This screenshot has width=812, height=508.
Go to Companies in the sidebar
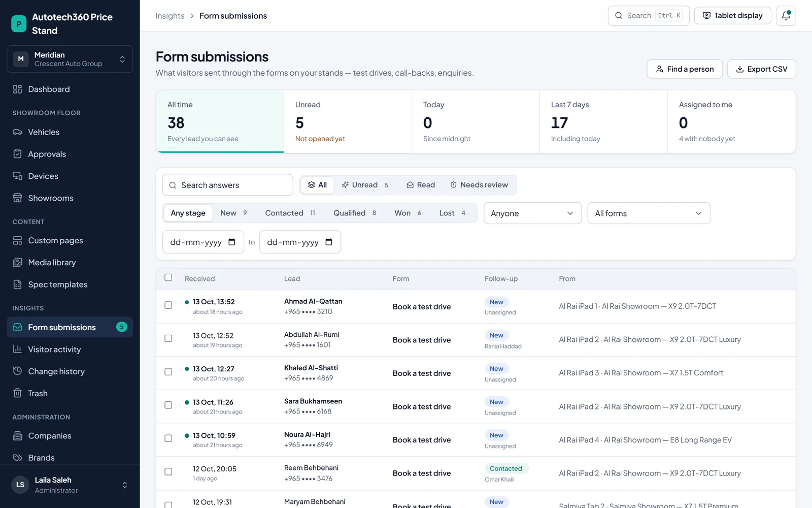70,436
